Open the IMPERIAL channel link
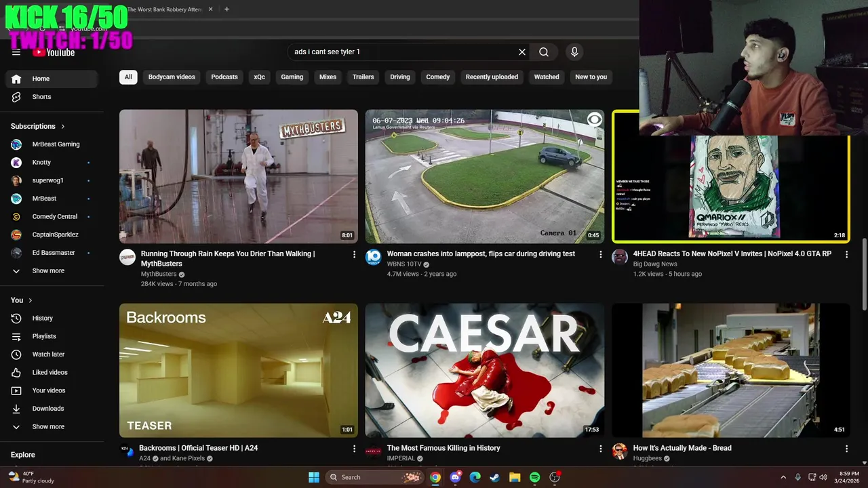Screen dimensions: 868x488 pos(401,458)
